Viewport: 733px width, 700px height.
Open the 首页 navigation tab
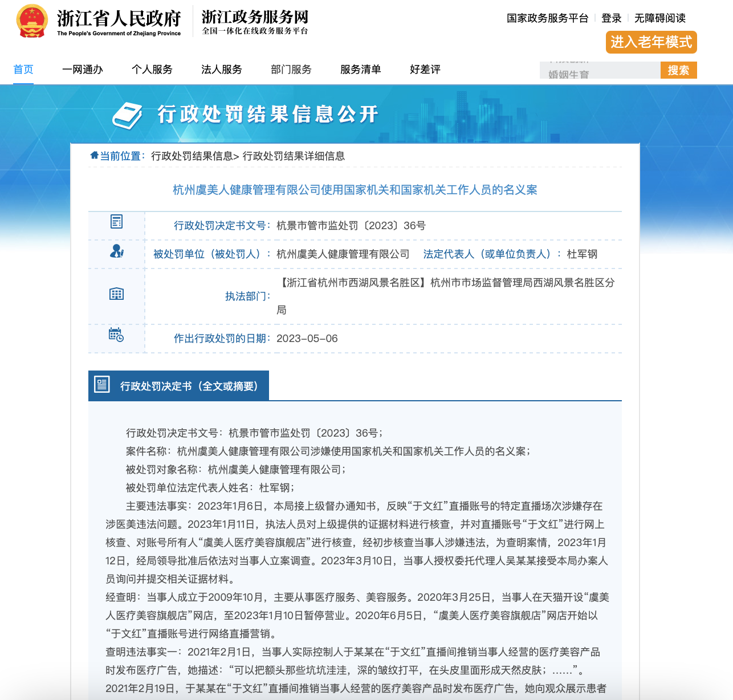pos(23,70)
